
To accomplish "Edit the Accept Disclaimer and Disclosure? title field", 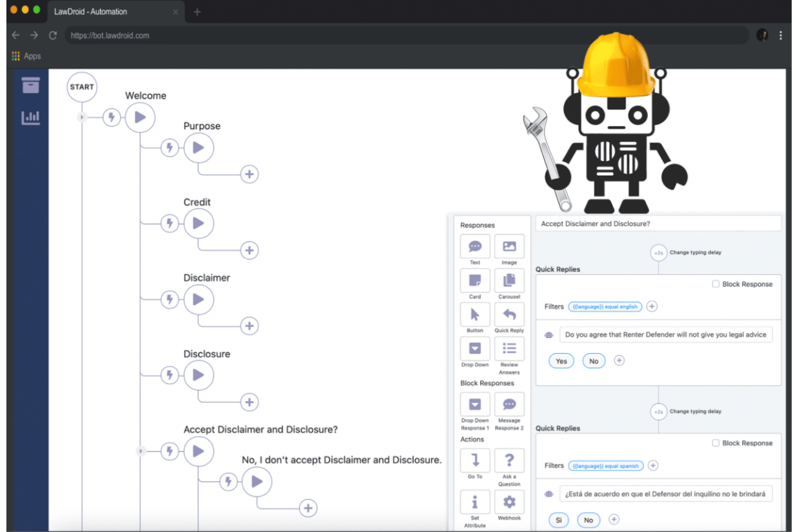I will point(658,224).
